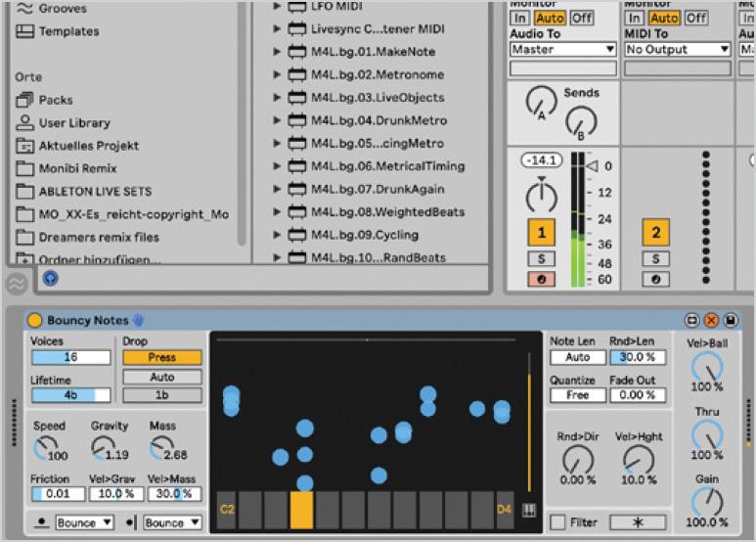This screenshot has width=756, height=542.
Task: Click the Vel>Grav 10.0 % field
Action: pyautogui.click(x=116, y=494)
